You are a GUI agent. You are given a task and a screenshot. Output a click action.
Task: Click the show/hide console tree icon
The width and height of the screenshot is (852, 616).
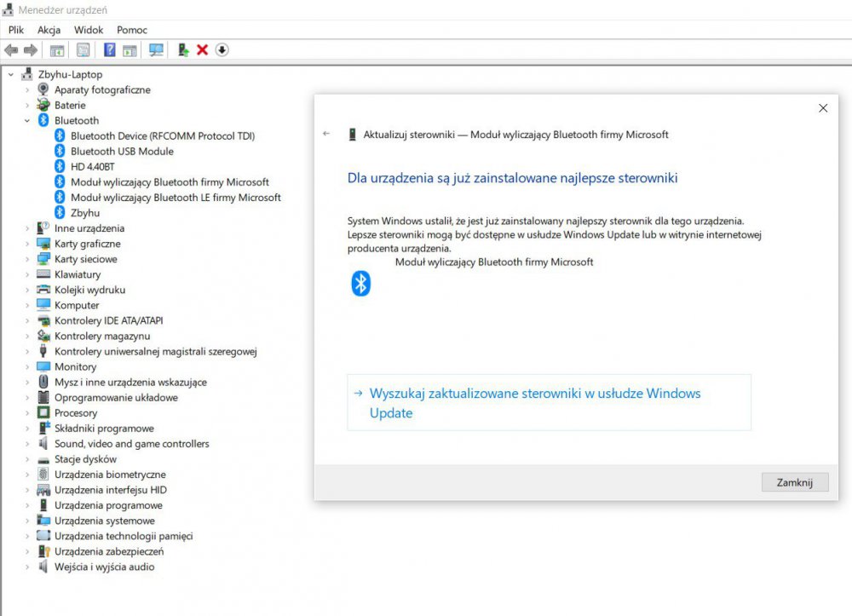[x=57, y=50]
